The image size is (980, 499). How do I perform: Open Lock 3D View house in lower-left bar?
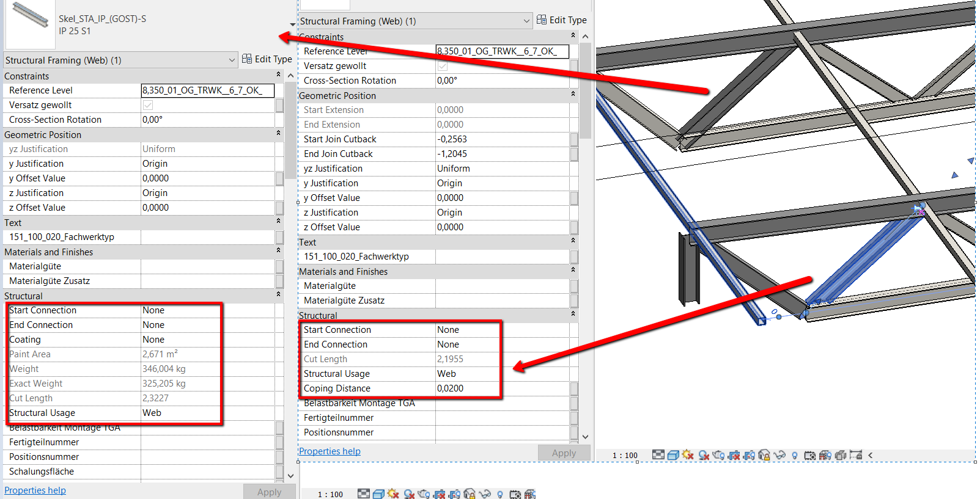coord(469,494)
